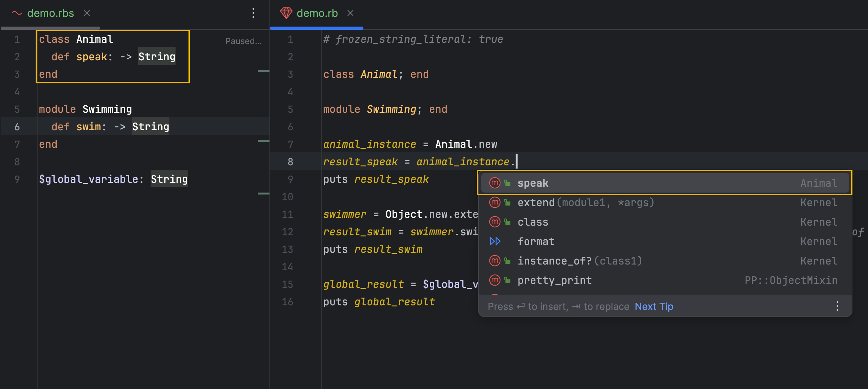Click the Ruby gem icon on demo.rb tab
This screenshot has width=868, height=389.
[286, 13]
